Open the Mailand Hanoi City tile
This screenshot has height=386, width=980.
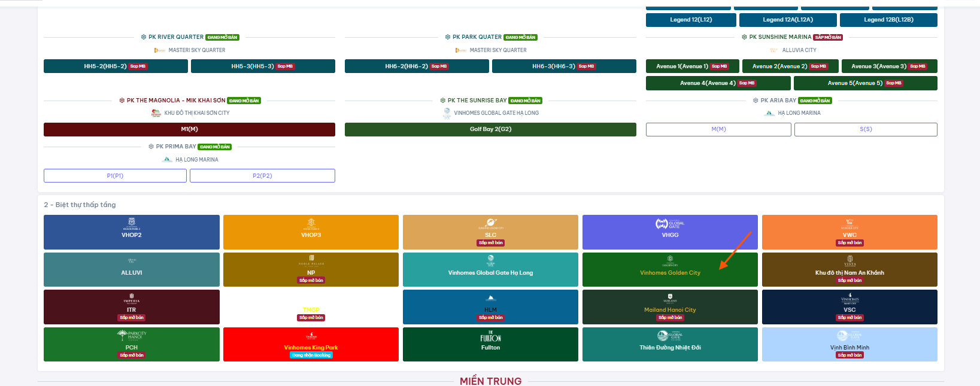670,307
